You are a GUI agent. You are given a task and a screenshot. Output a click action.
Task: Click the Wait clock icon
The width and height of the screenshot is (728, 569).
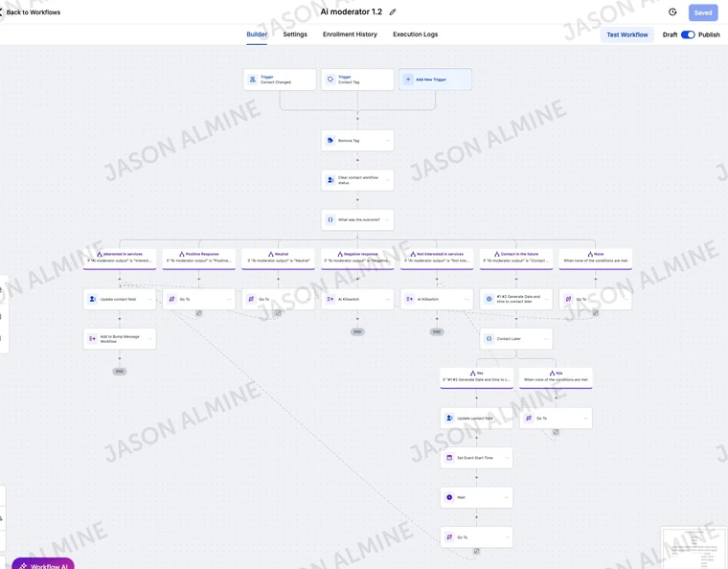449,497
